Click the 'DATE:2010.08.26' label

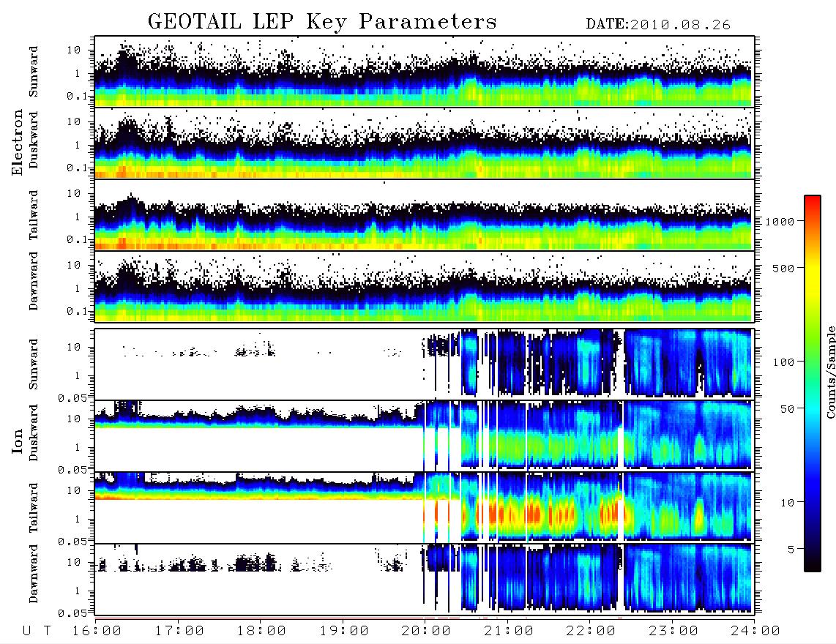pyautogui.click(x=658, y=25)
